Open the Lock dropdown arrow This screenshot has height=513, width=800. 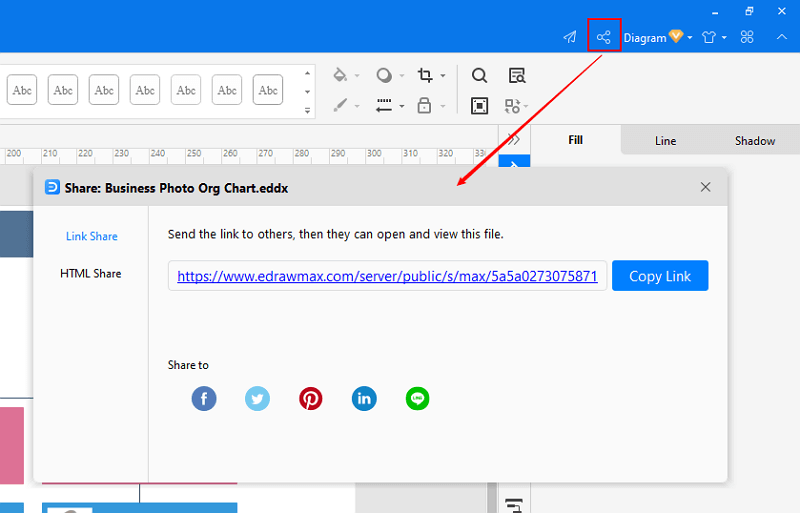pyautogui.click(x=443, y=106)
